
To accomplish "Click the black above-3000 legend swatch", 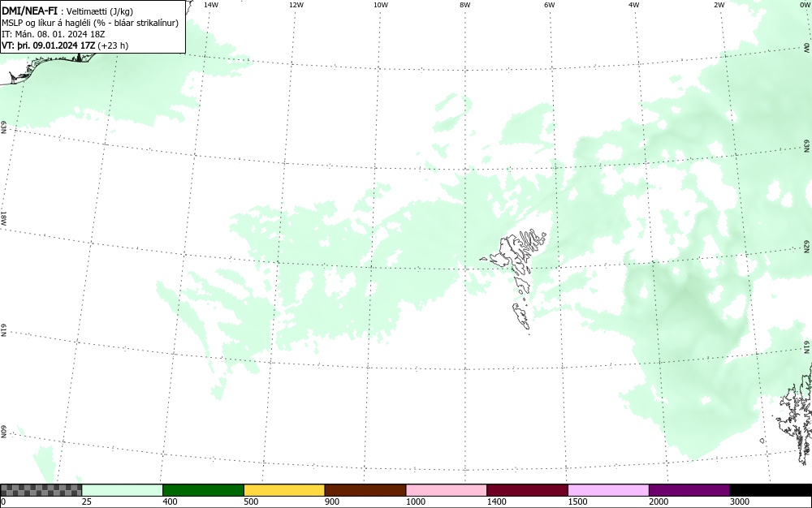I will (771, 490).
